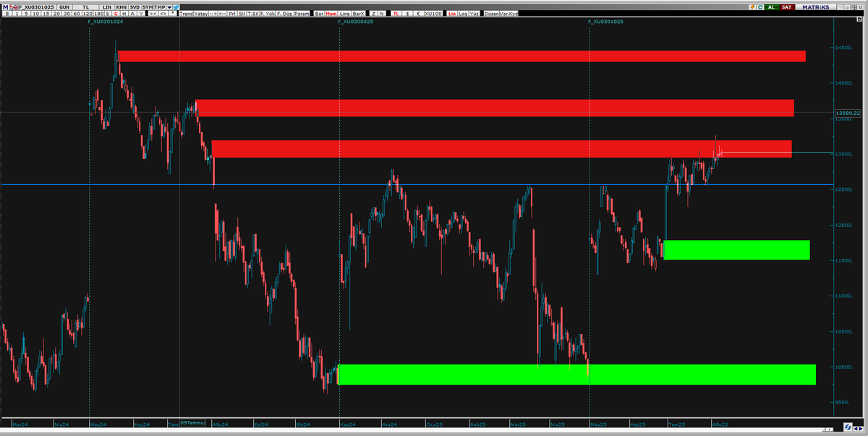Click the Düzen layout button

click(492, 14)
